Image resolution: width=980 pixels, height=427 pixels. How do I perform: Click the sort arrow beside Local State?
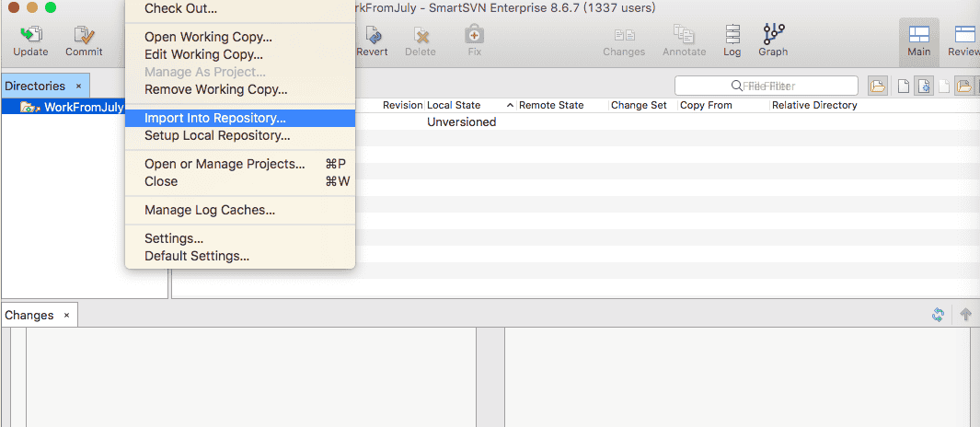510,105
